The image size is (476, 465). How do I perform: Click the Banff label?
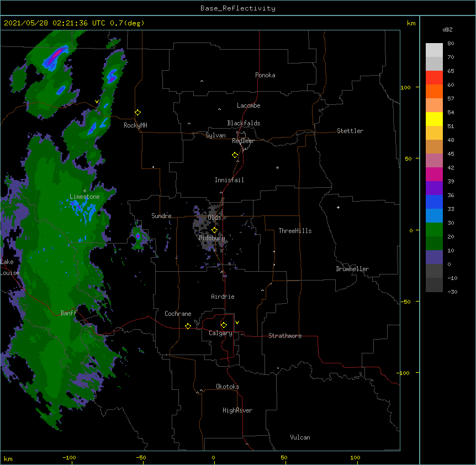coord(68,313)
